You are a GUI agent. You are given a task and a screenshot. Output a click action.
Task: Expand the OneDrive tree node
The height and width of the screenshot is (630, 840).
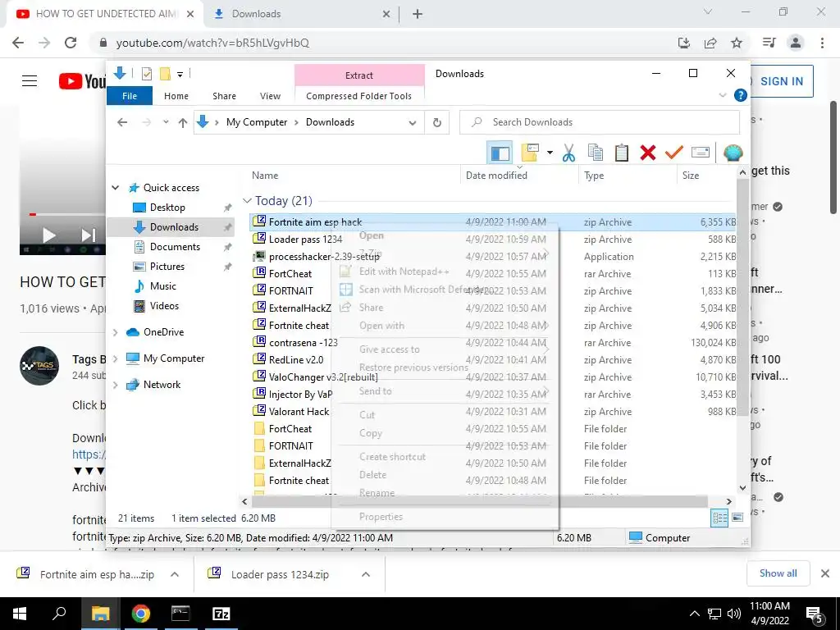point(115,332)
